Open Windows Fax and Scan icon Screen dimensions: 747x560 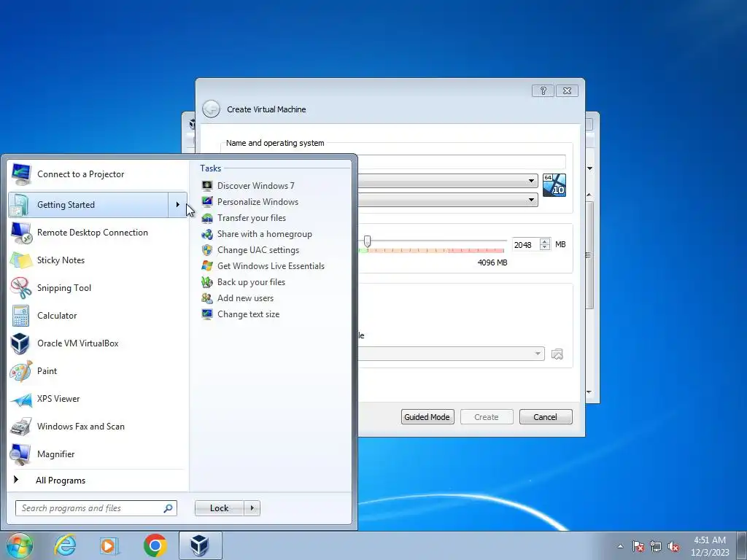(x=20, y=427)
